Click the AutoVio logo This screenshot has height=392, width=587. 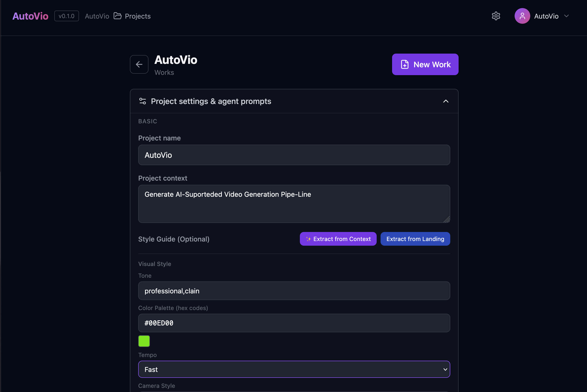click(30, 16)
